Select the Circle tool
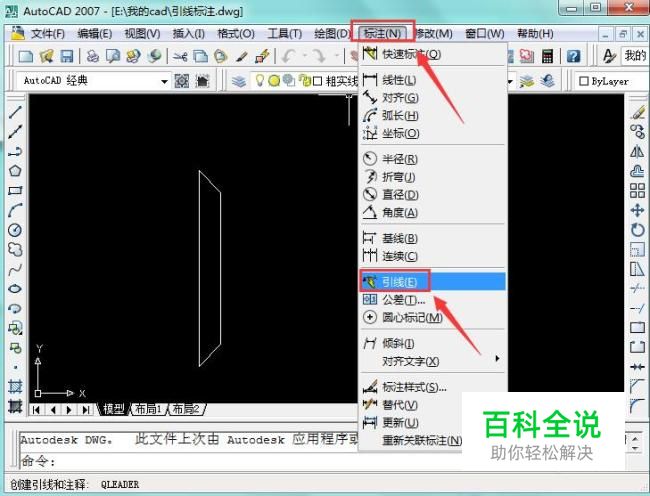 click(15, 230)
